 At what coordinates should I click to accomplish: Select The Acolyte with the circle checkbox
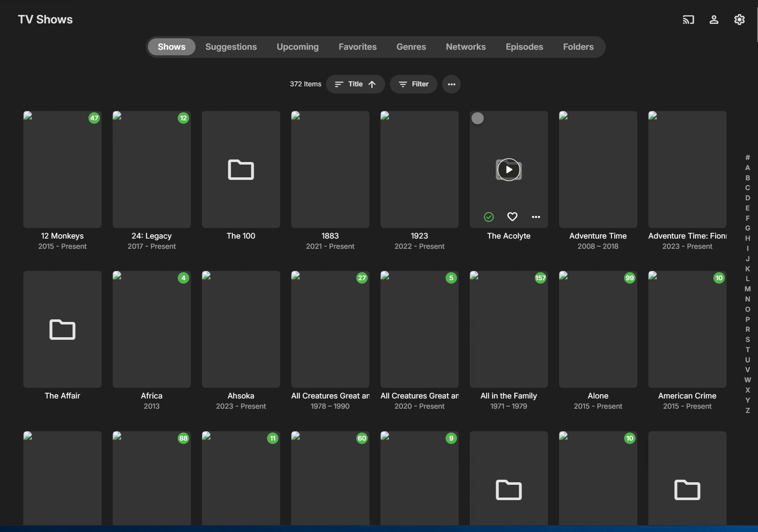coord(478,118)
